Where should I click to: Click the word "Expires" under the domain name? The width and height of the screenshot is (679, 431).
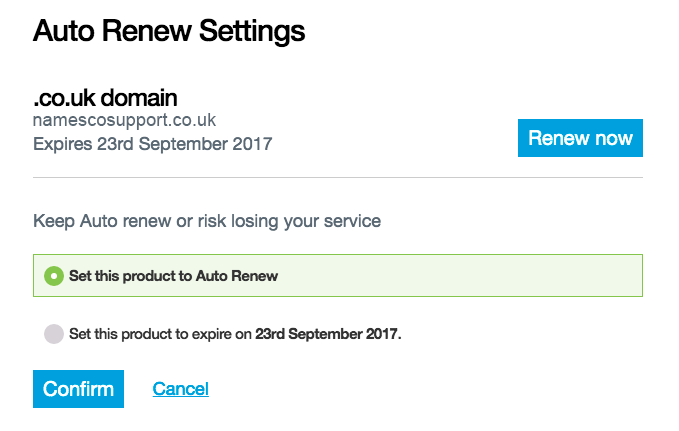click(63, 144)
